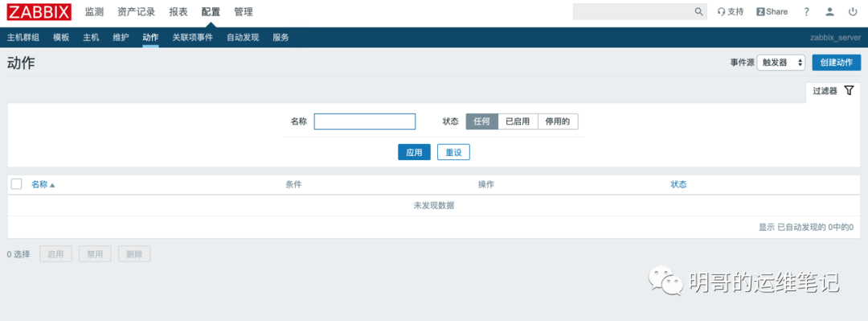Sort by 状态 column header
Viewport: 868px width, 321px height.
tap(678, 184)
